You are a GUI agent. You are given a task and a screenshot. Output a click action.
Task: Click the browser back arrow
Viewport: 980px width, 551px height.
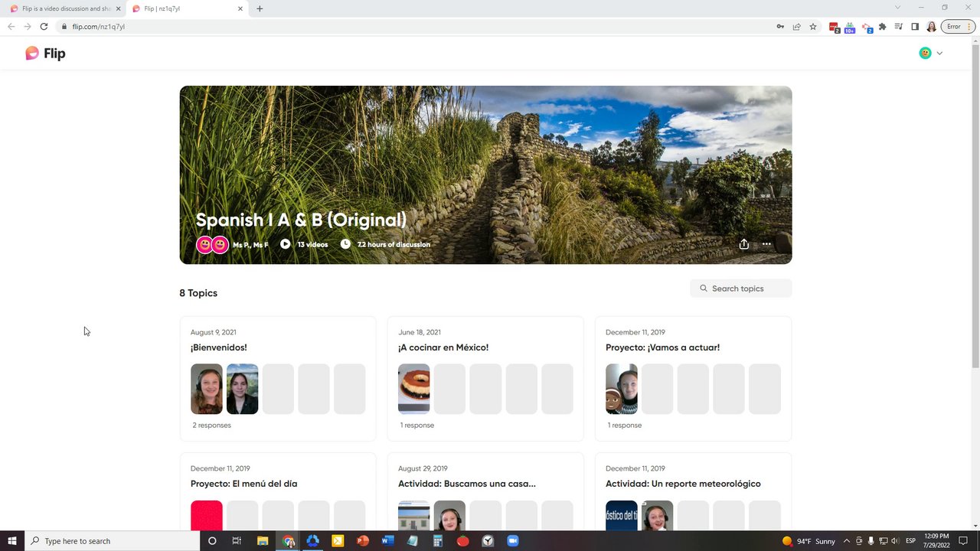pos(11,26)
